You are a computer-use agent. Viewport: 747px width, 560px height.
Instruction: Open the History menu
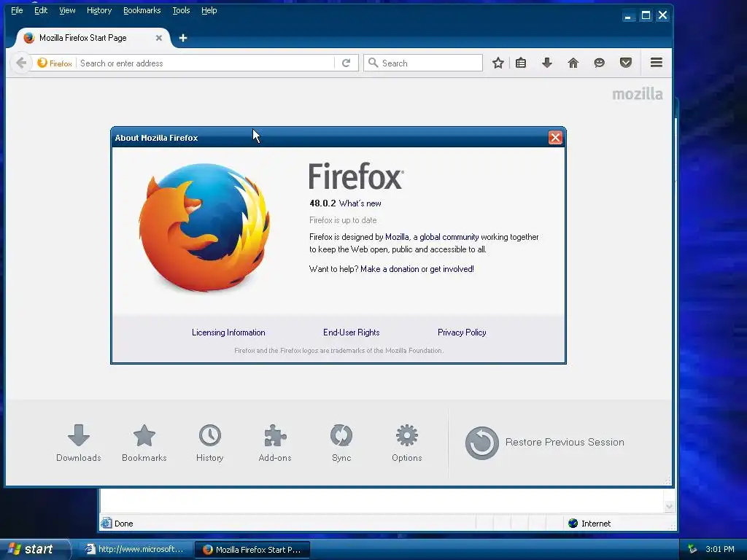tap(99, 10)
